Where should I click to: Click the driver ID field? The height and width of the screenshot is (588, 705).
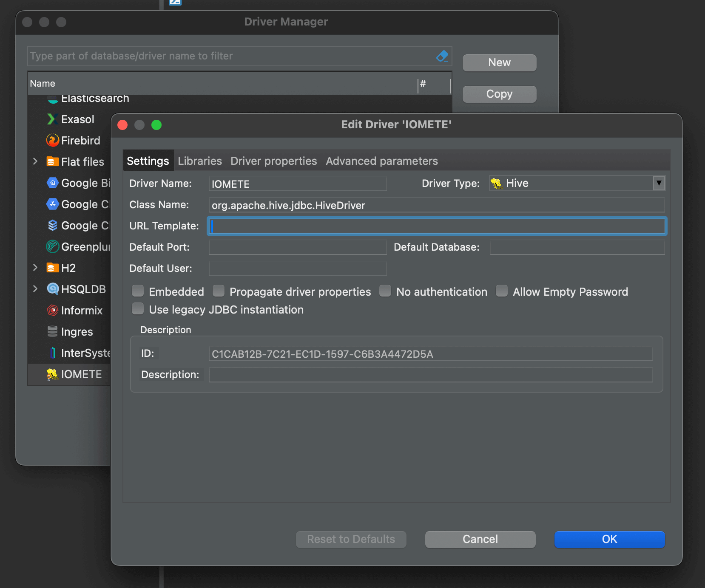pos(431,353)
